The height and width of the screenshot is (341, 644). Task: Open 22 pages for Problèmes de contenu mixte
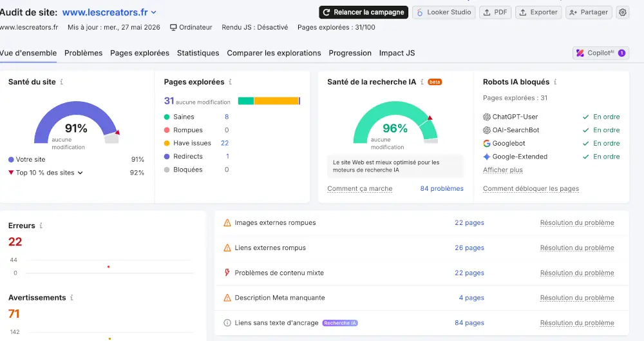pyautogui.click(x=469, y=273)
